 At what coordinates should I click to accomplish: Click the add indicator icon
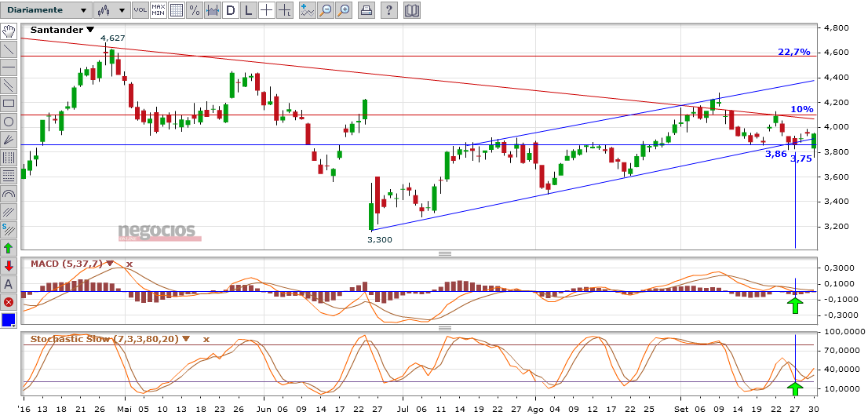coord(307,10)
